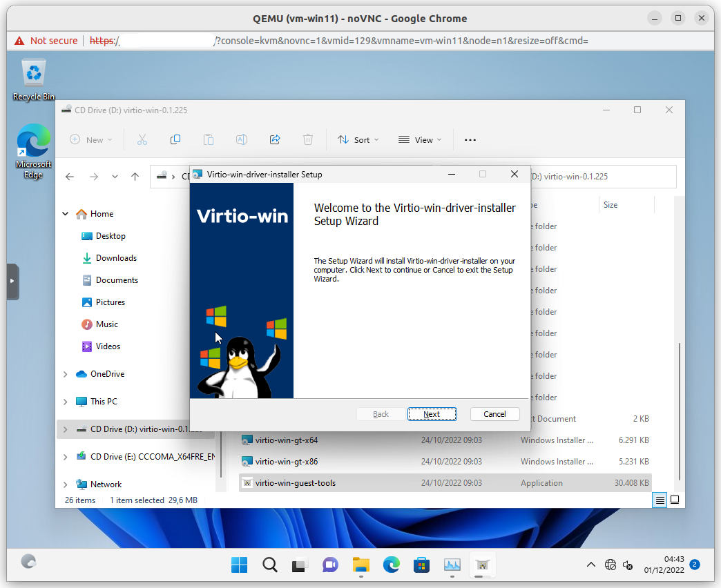Viewport: 721px width, 588px height.
Task: Open Documents in the navigation pane
Action: coord(117,280)
